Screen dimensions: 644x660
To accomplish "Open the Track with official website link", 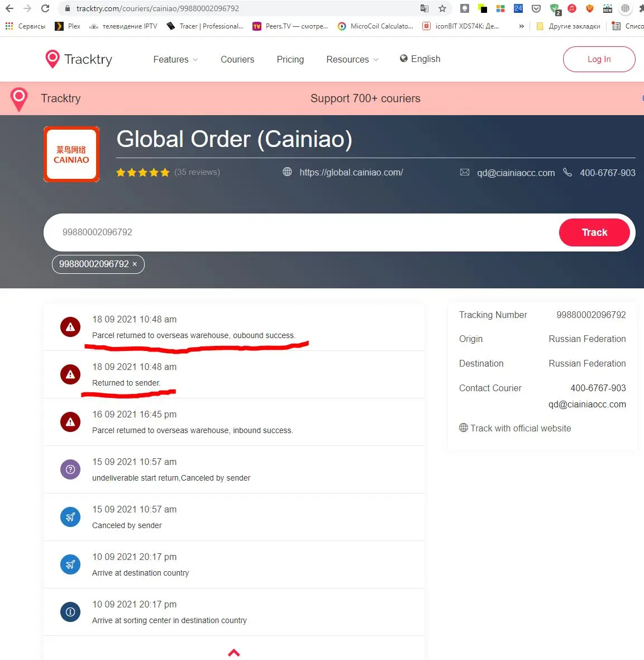I will pyautogui.click(x=515, y=428).
